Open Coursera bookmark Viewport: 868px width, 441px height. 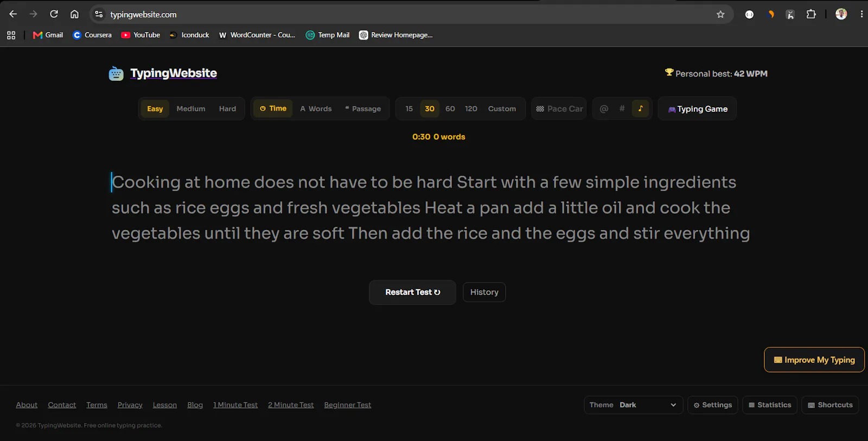coord(92,35)
